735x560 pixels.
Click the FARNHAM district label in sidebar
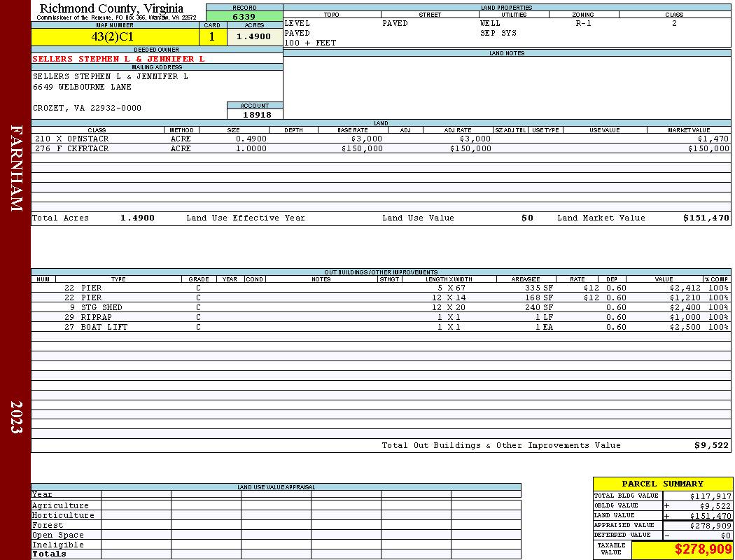point(16,168)
